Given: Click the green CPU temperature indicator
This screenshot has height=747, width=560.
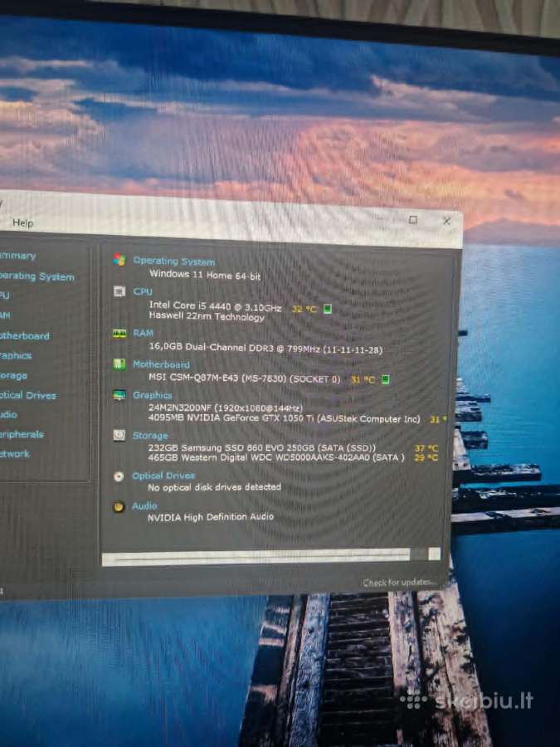Looking at the screenshot, I should coord(328,309).
